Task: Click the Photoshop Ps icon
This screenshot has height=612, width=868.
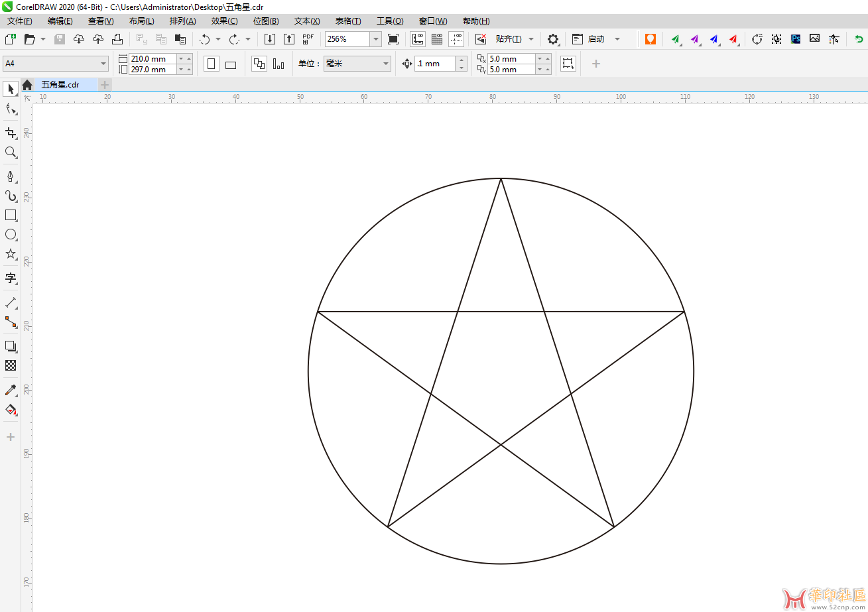Action: coord(796,39)
